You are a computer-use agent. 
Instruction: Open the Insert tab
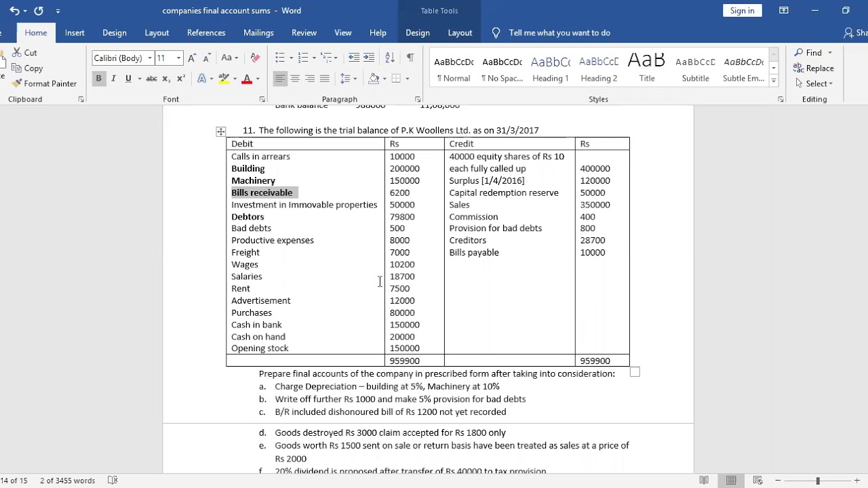point(75,33)
